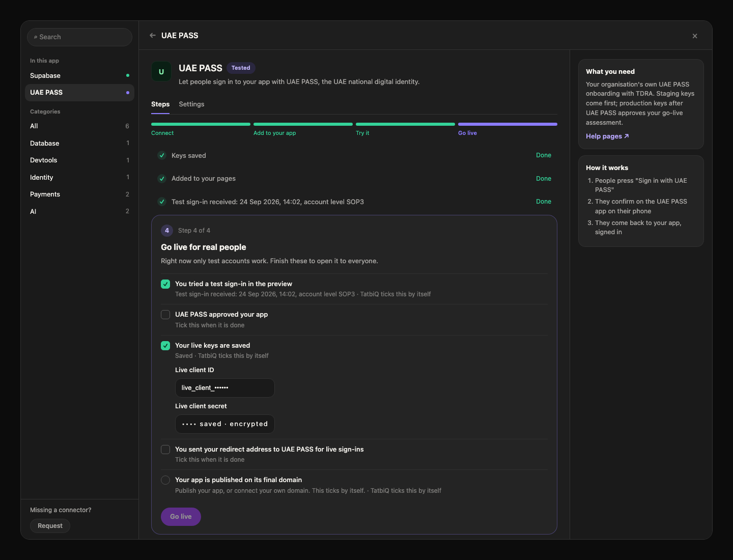Filter by AI category

pyautogui.click(x=79, y=212)
